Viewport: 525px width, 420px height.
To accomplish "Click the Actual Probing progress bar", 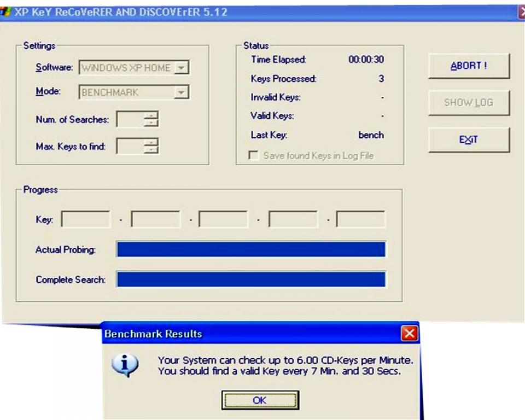I will click(251, 249).
